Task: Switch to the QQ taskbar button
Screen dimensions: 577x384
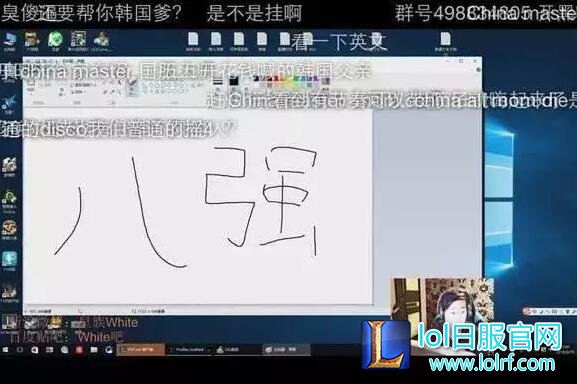Action: tap(237, 350)
